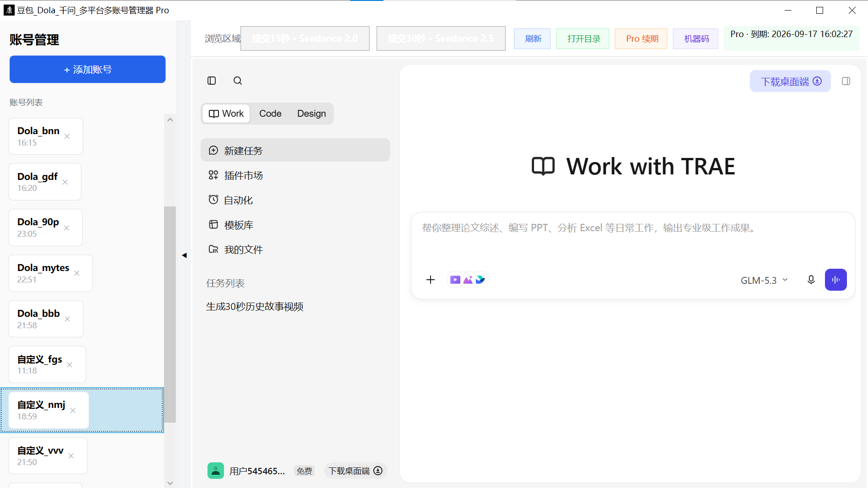Viewport: 868px width, 488px height.
Task: Remove the 自定义_vvv account with its X
Action: click(71, 456)
